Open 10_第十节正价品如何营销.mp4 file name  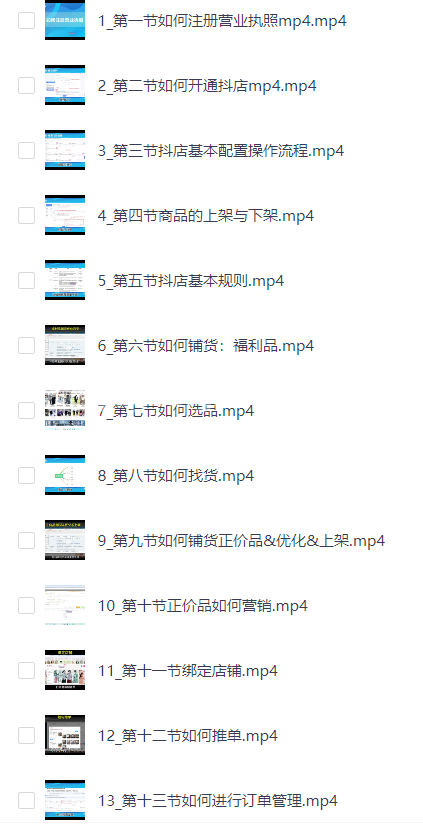(x=203, y=605)
